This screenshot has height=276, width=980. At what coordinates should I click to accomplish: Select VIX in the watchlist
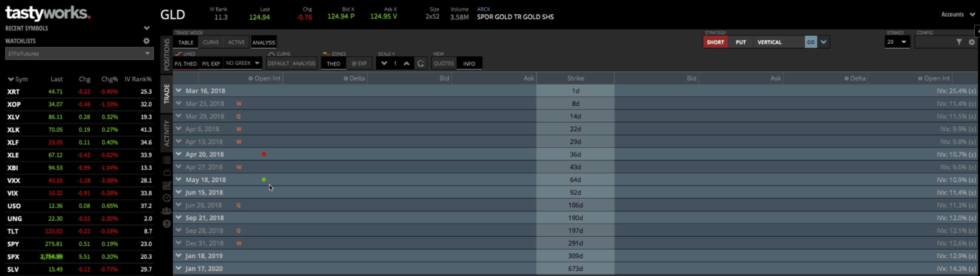click(x=79, y=193)
